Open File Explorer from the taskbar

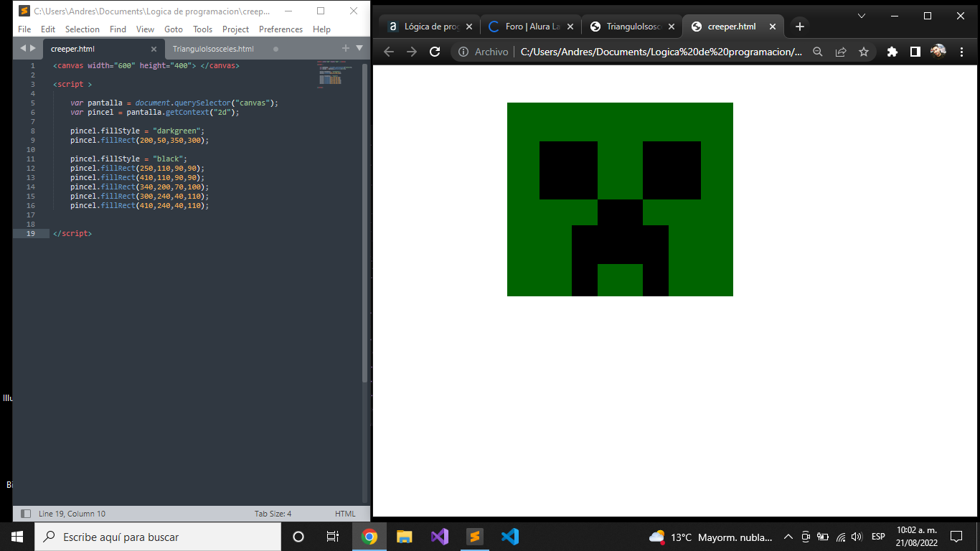[x=405, y=537]
